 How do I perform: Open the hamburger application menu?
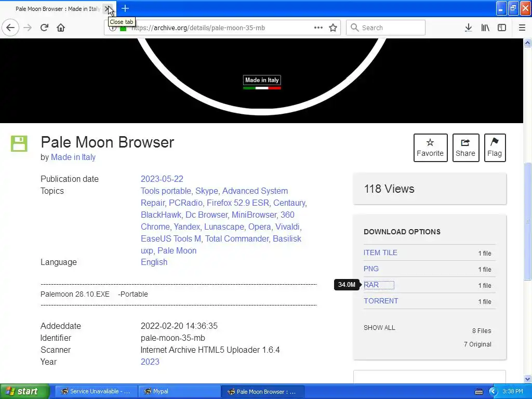(x=522, y=28)
